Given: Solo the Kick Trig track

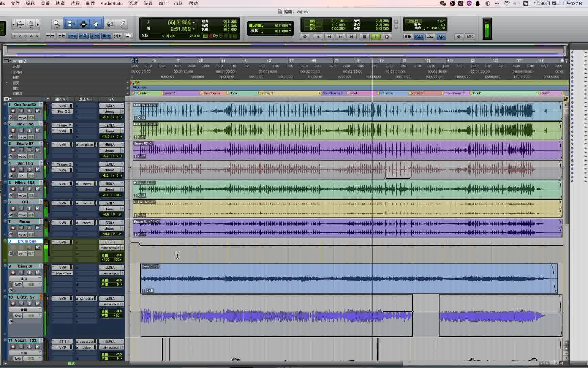Looking at the screenshot, I should click(29, 131).
